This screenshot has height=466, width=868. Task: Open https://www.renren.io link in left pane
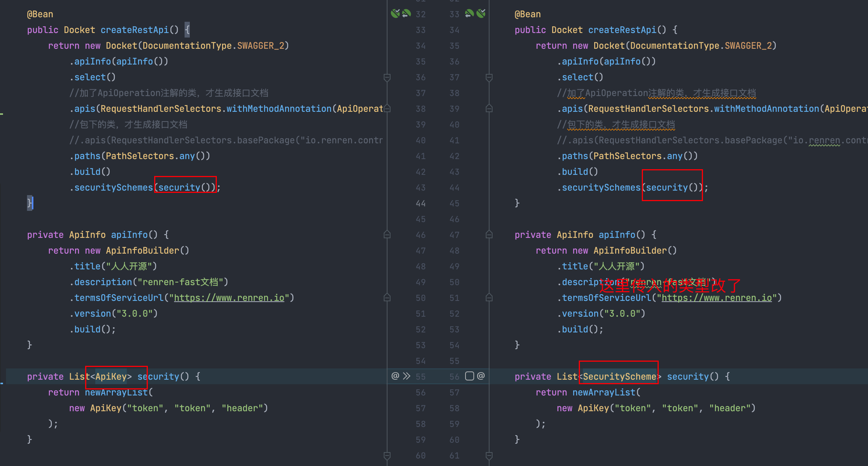coord(229,298)
